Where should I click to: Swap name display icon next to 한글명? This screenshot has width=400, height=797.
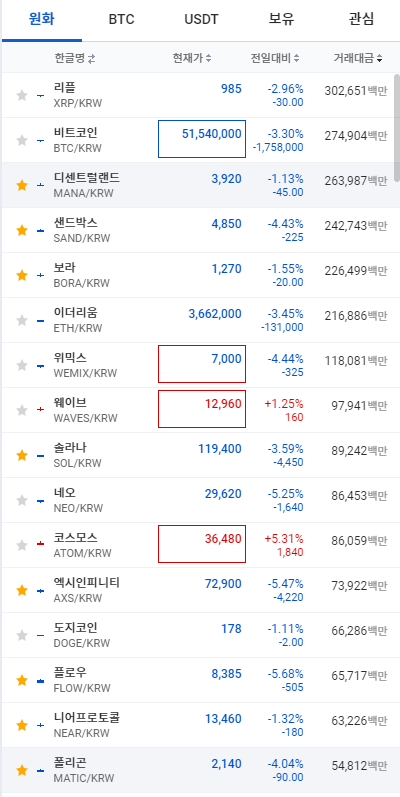91,59
